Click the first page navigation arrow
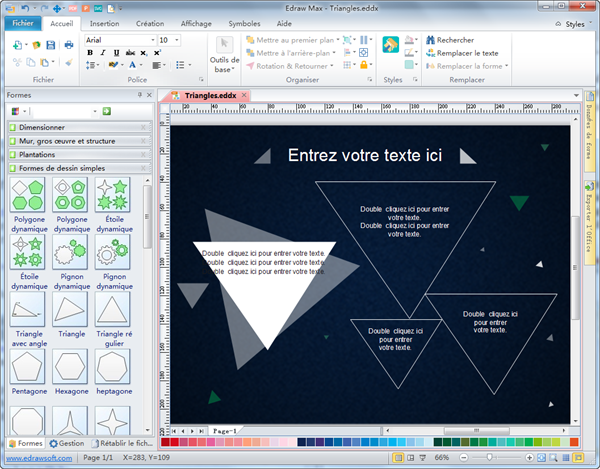Screen dimensions: 600x469 tap(174, 431)
